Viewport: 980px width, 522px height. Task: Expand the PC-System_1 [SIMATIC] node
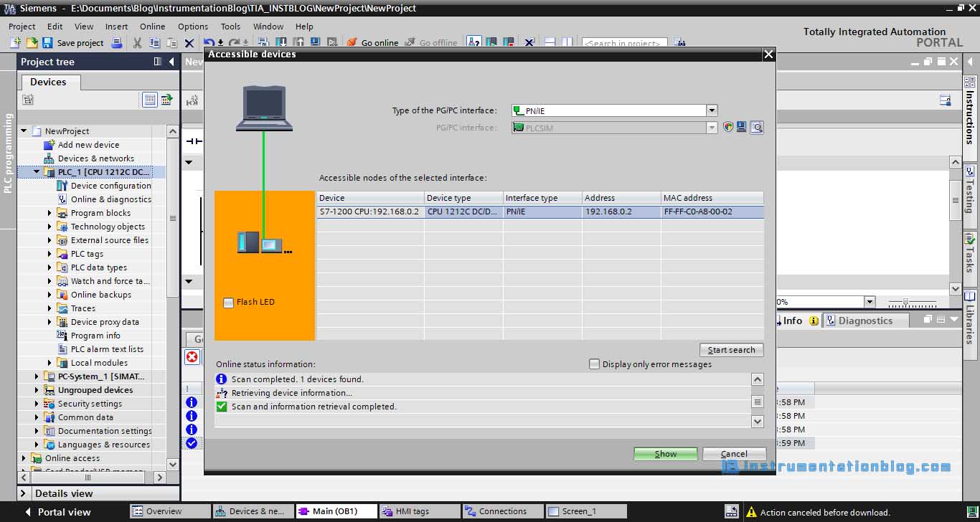pyautogui.click(x=37, y=376)
